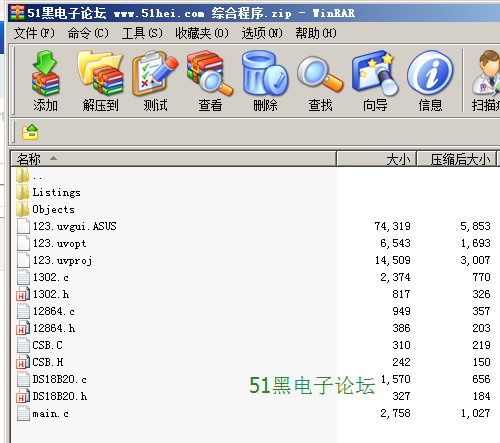Select the file name '123.uvproj'

tap(62, 260)
